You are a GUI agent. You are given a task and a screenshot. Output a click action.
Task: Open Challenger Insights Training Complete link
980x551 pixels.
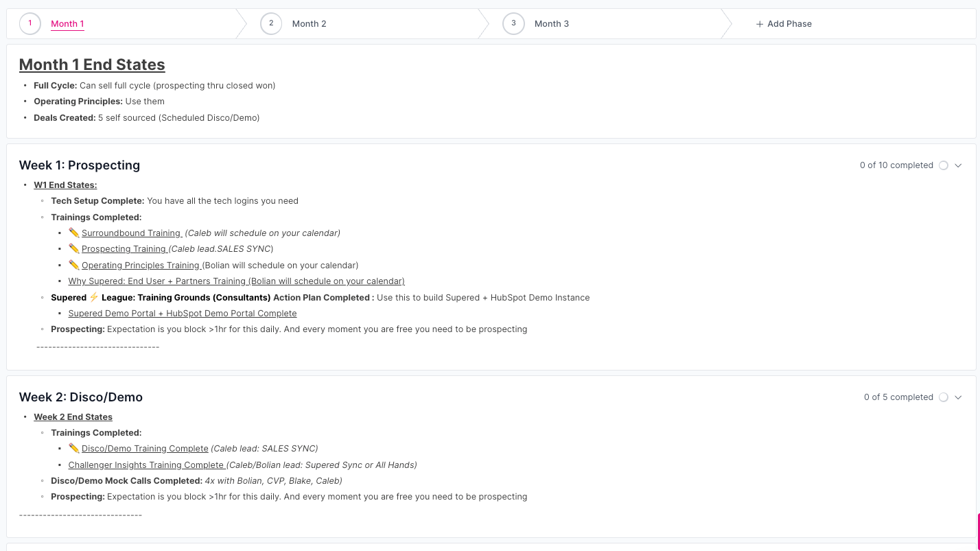pos(146,465)
